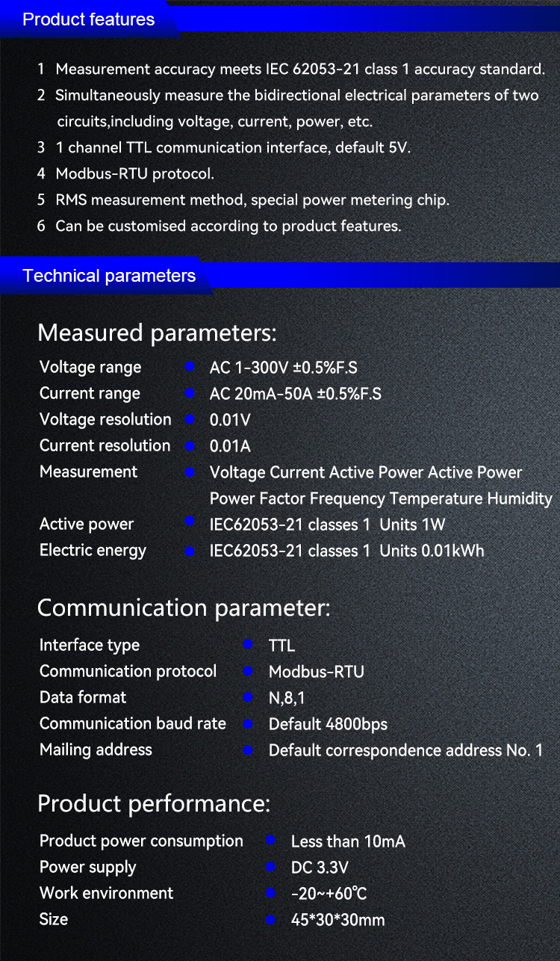Image resolution: width=560 pixels, height=961 pixels.
Task: Click the 45*30*30mm size value
Action: tap(337, 920)
